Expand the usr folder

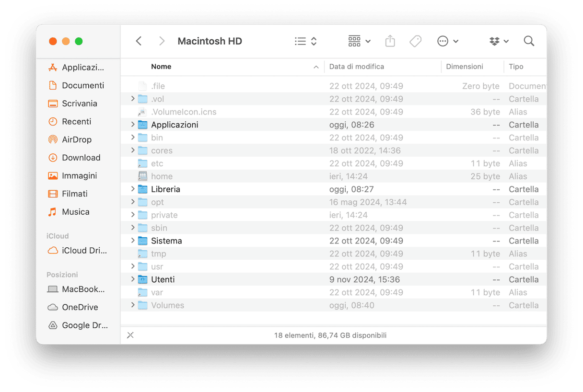(133, 266)
